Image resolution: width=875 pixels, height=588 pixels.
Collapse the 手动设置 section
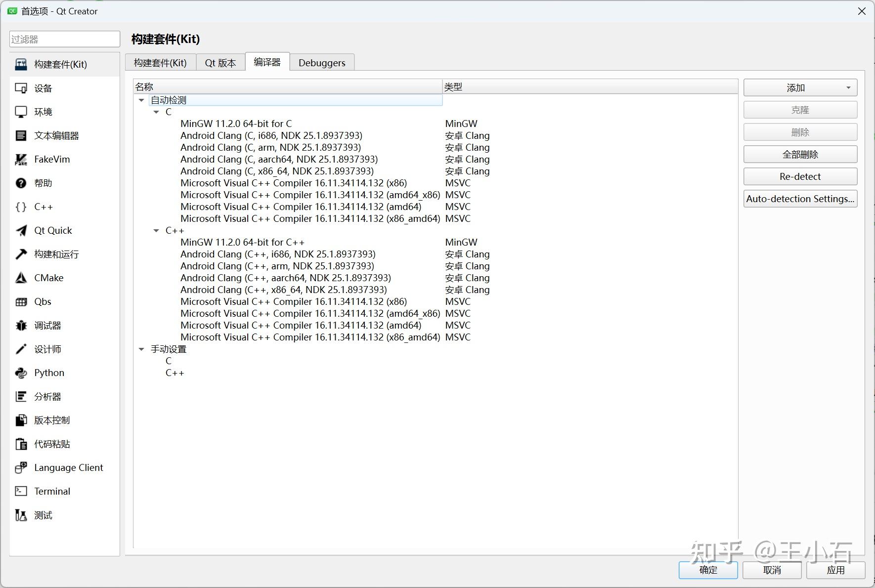tap(141, 349)
